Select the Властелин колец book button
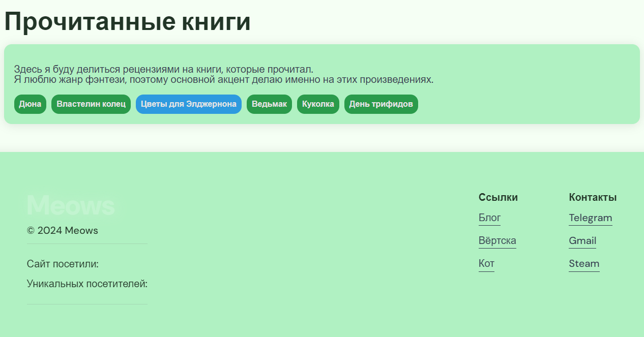644x337 pixels. click(x=91, y=104)
